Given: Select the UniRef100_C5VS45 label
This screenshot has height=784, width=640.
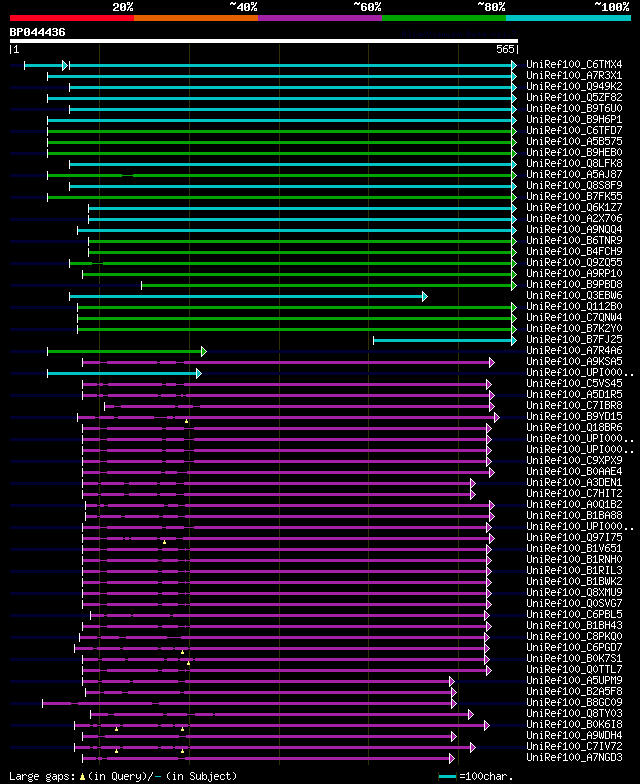Looking at the screenshot, I should click(x=574, y=384).
